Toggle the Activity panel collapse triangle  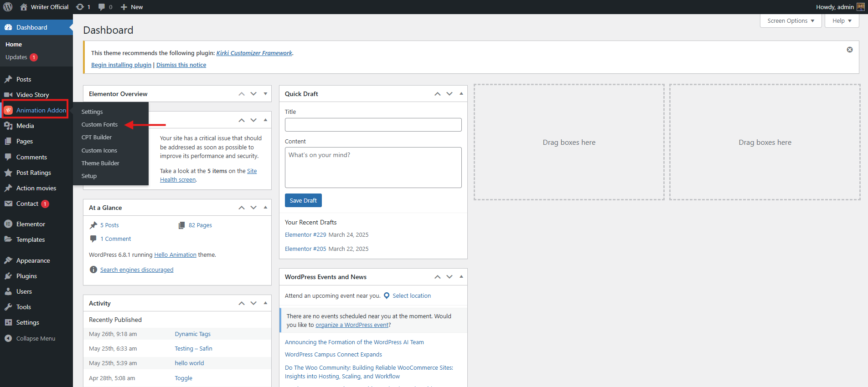click(265, 303)
